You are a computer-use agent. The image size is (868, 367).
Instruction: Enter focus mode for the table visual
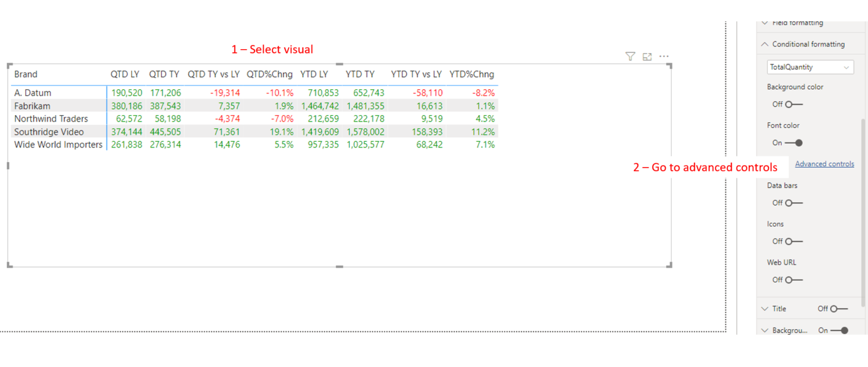click(647, 56)
